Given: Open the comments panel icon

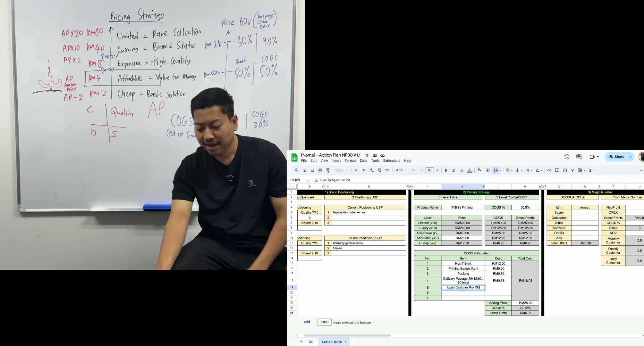Looking at the screenshot, I should (x=579, y=157).
